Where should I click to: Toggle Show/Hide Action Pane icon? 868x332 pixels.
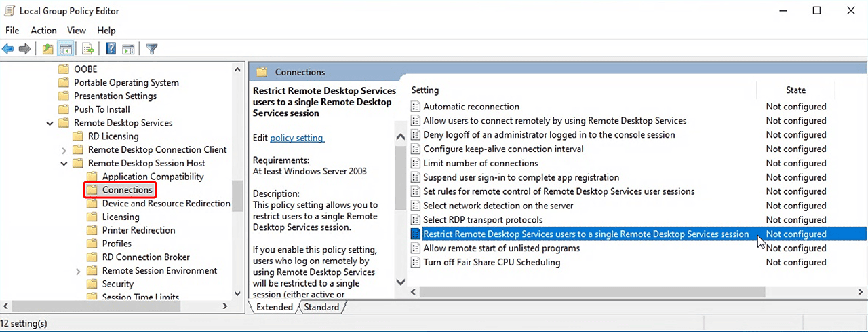127,49
